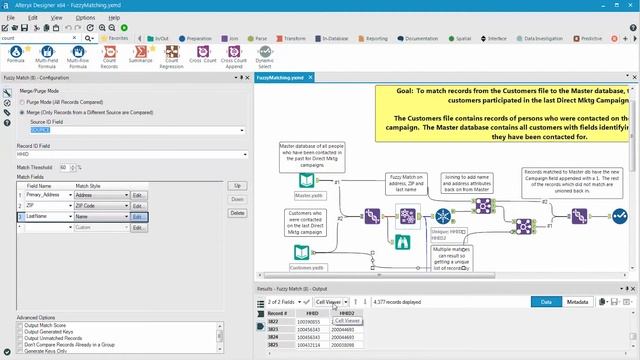Click the tool search input field
Image resolution: width=640 pixels, height=360 pixels.
(36, 38)
